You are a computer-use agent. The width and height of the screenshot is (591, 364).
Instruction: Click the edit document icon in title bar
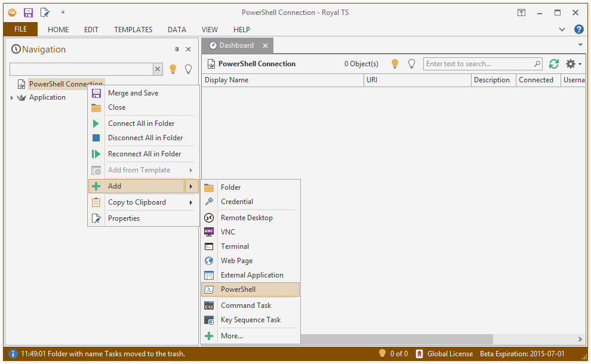(x=45, y=13)
